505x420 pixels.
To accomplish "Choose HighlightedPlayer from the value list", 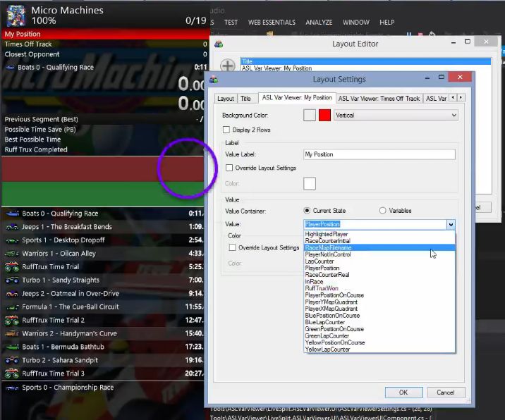I will coord(379,234).
